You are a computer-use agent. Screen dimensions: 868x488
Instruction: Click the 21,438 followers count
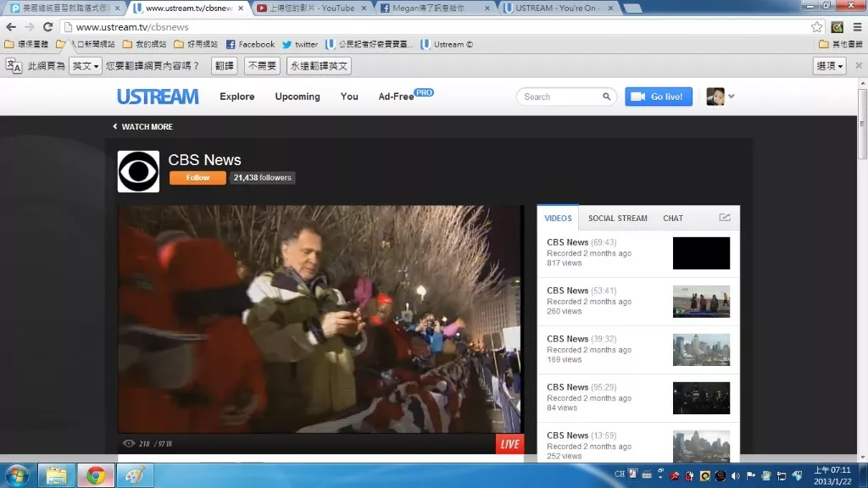(x=263, y=178)
